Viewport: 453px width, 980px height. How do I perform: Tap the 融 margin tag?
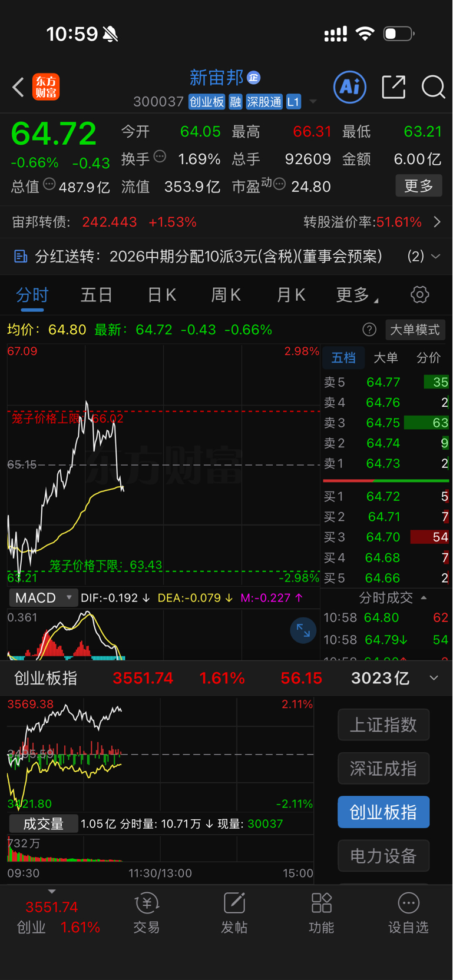click(x=235, y=102)
